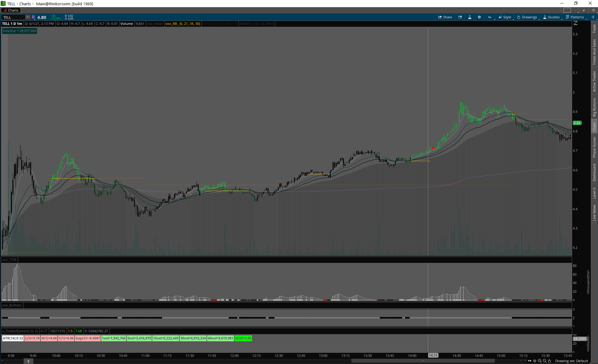Click the drawing hand pointer icon
598x364 pixels.
pyautogui.click(x=550, y=361)
